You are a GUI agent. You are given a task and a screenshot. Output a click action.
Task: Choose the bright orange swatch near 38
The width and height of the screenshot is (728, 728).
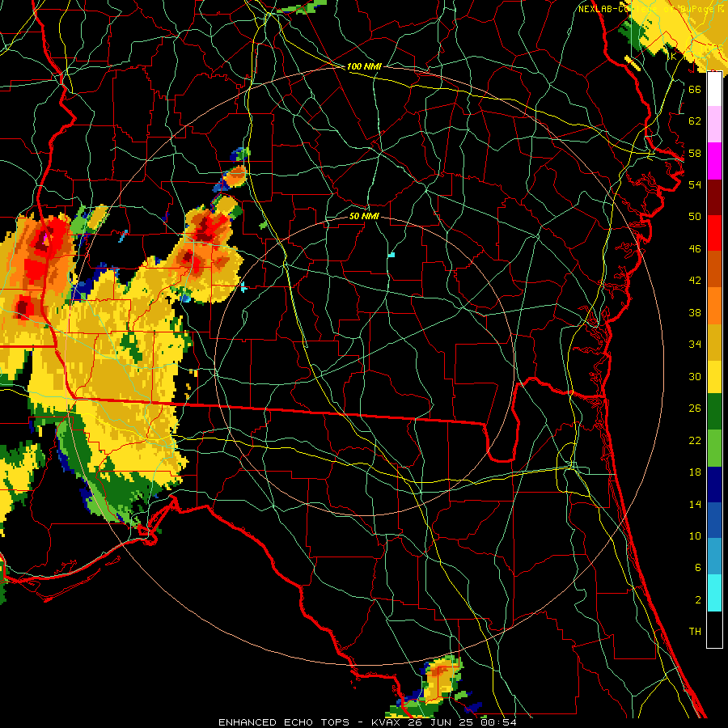pos(714,305)
